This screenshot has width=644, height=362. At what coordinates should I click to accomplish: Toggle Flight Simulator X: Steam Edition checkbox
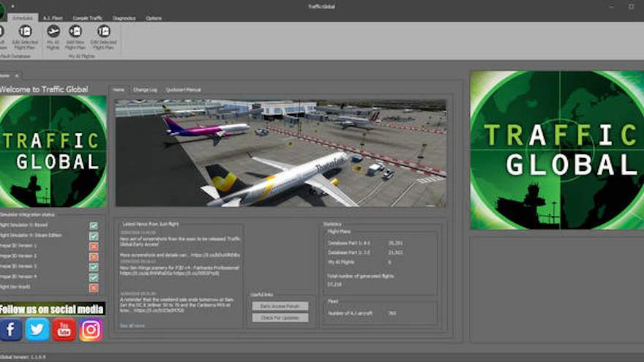94,236
